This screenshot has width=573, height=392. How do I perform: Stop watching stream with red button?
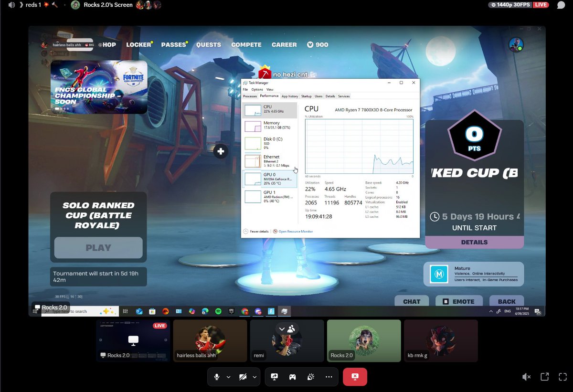(355, 377)
